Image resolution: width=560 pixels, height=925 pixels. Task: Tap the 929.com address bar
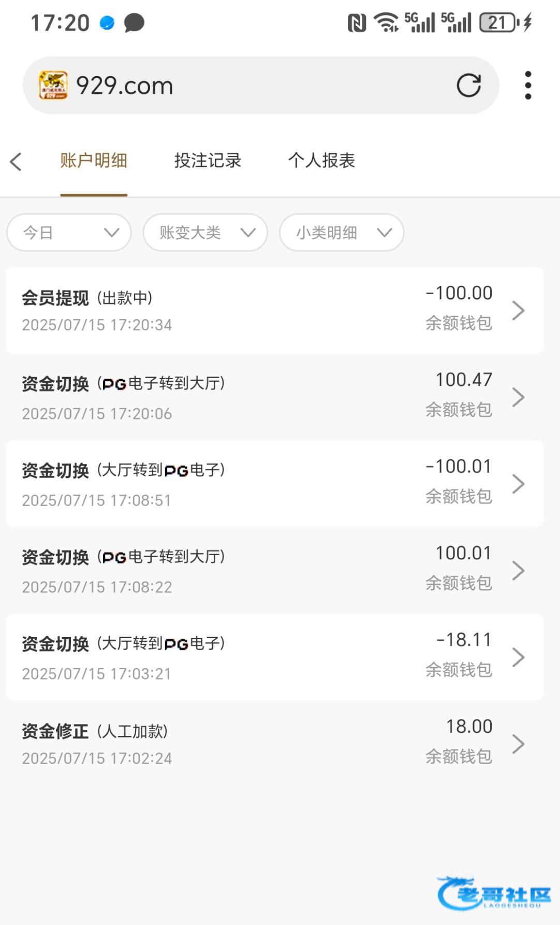coord(259,85)
